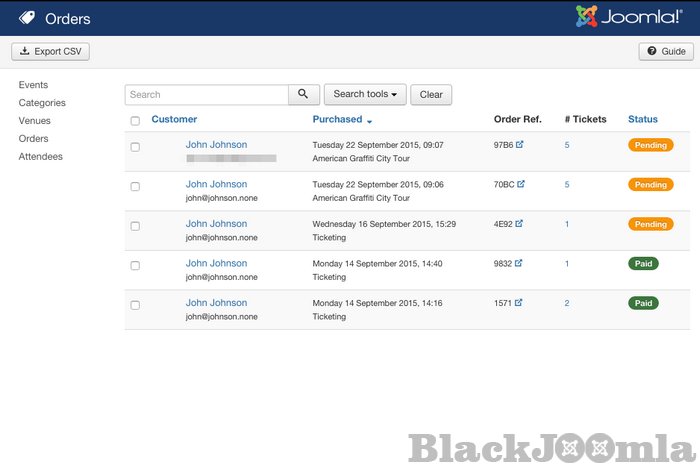This screenshot has height=468, width=700.
Task: Open the Guide help button
Action: tap(665, 51)
